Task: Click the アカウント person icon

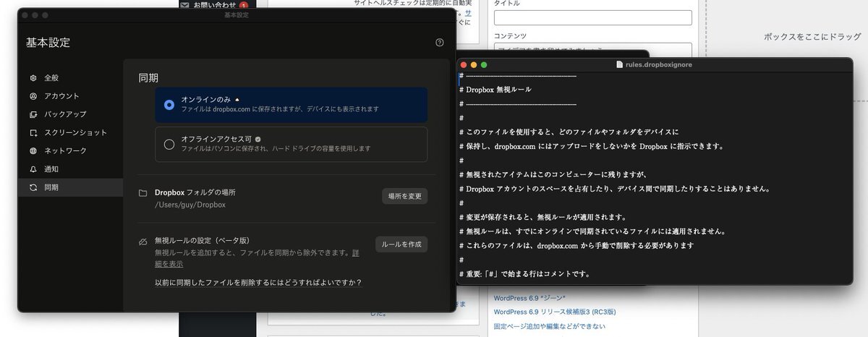Action: click(33, 96)
